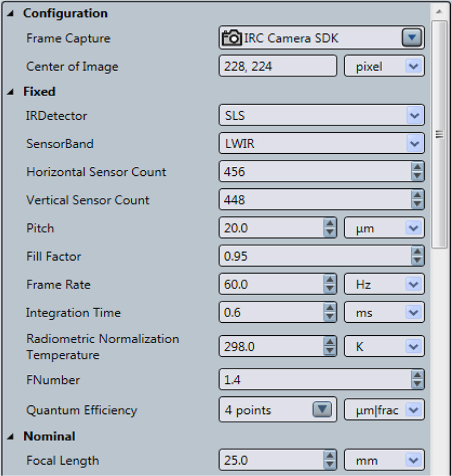The image size is (452, 476).
Task: Open the Frame Rate Hz unit dropdown
Action: 414,285
